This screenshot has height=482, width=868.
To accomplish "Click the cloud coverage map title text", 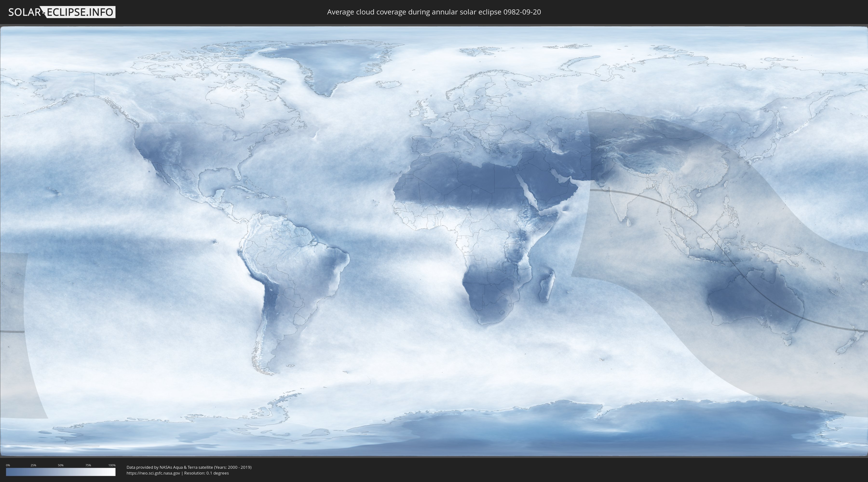I will (x=434, y=12).
